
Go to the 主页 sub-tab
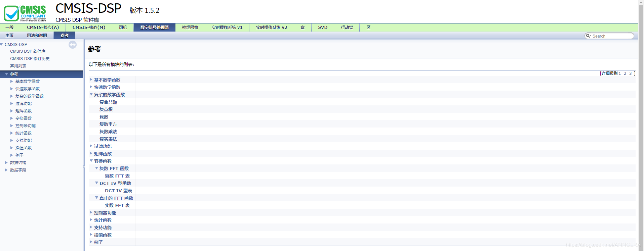[x=10, y=35]
